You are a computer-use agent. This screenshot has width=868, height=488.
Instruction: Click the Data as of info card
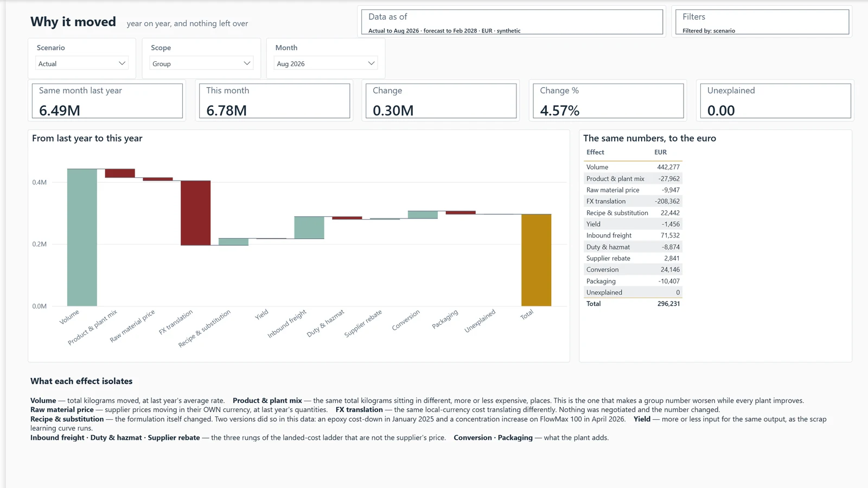(512, 22)
